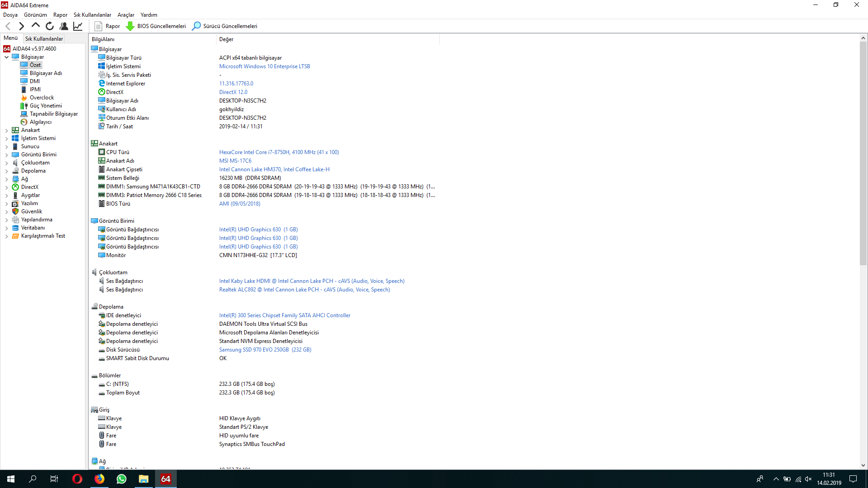Open the Windows Start button

11,479
